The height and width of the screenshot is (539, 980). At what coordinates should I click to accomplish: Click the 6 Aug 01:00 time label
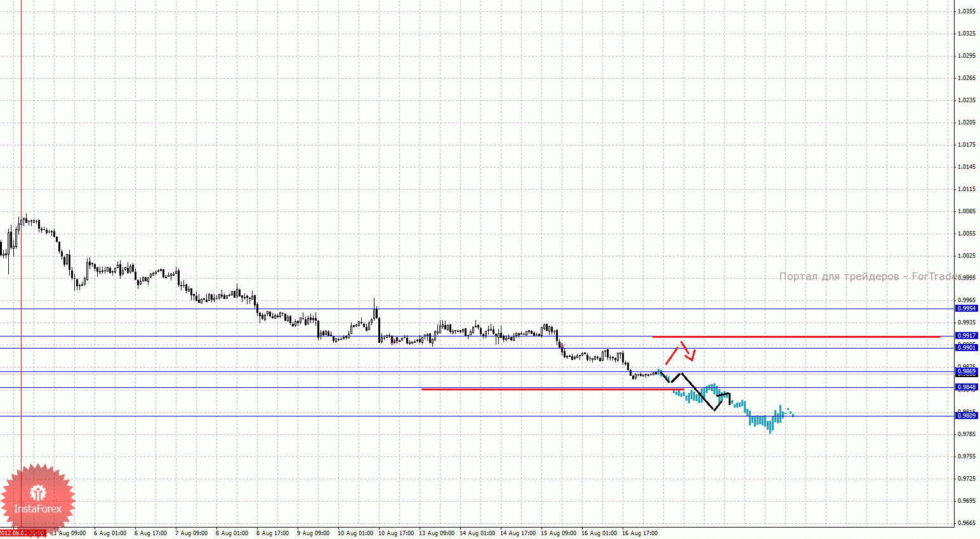(110, 533)
